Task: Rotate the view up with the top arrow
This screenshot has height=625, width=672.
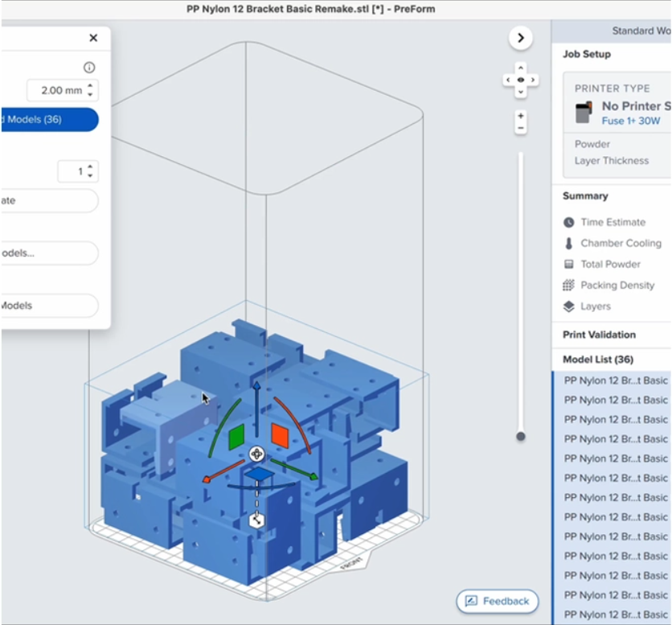Action: [x=521, y=68]
